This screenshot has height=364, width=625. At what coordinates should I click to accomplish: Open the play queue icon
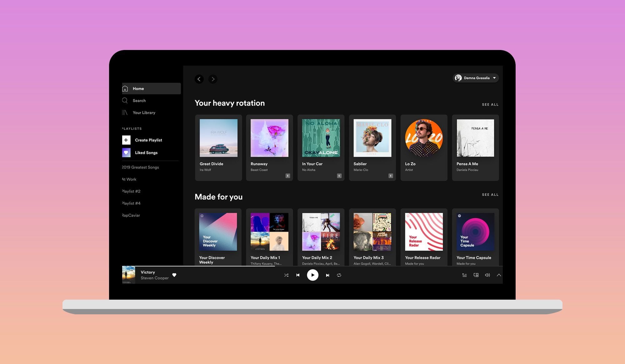464,275
